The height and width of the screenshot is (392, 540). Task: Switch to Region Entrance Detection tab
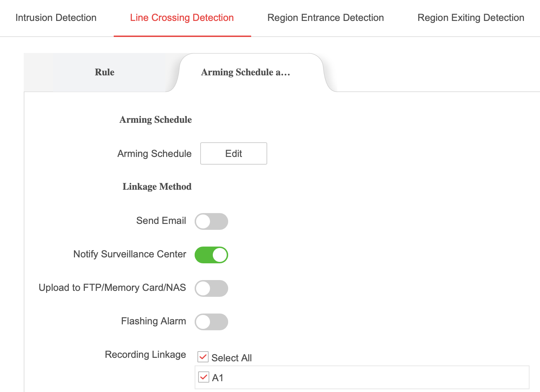(325, 18)
